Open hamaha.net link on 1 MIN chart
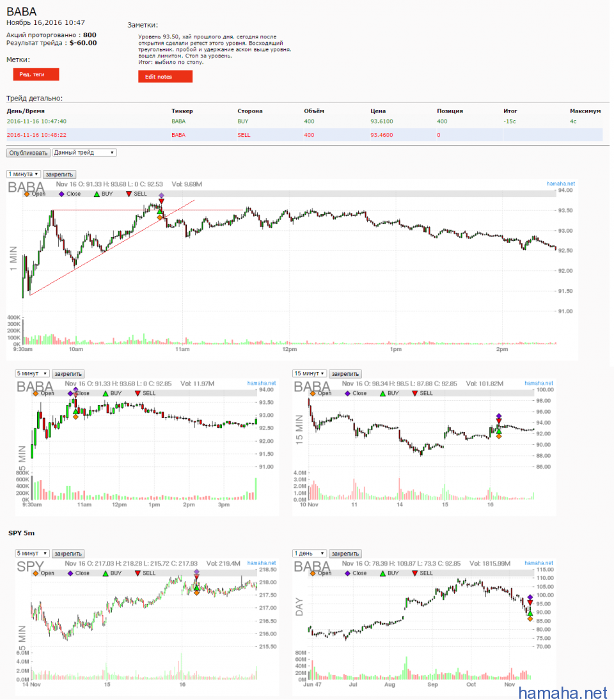 click(x=560, y=183)
